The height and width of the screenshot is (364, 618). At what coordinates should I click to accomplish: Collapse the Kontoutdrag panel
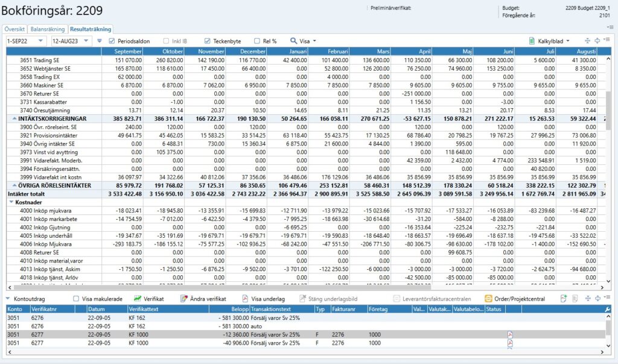8,299
